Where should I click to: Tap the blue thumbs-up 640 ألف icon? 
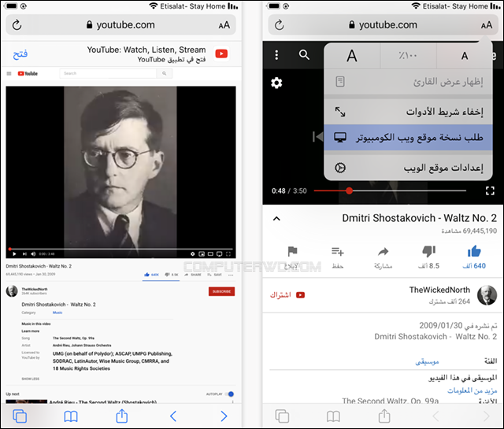pyautogui.click(x=474, y=251)
